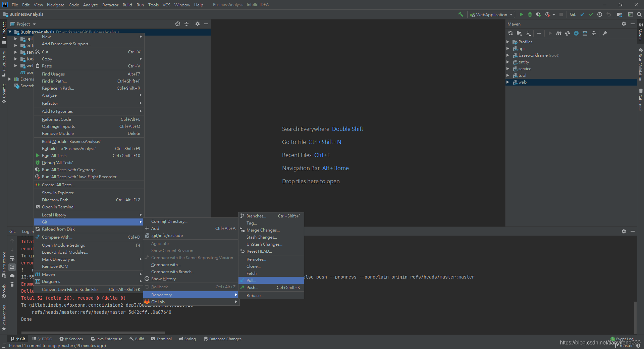Screen dimensions: 644x349
Task: Open Git Show History clock icon
Action: click(600, 14)
